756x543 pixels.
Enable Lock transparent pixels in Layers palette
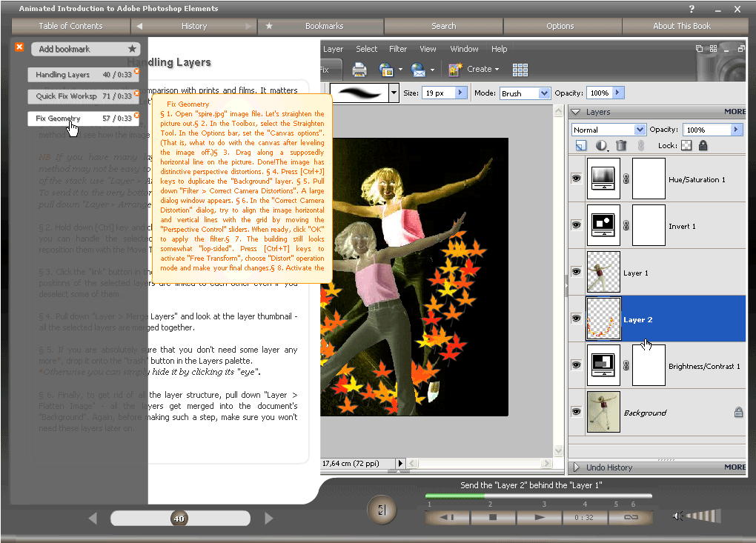click(686, 145)
